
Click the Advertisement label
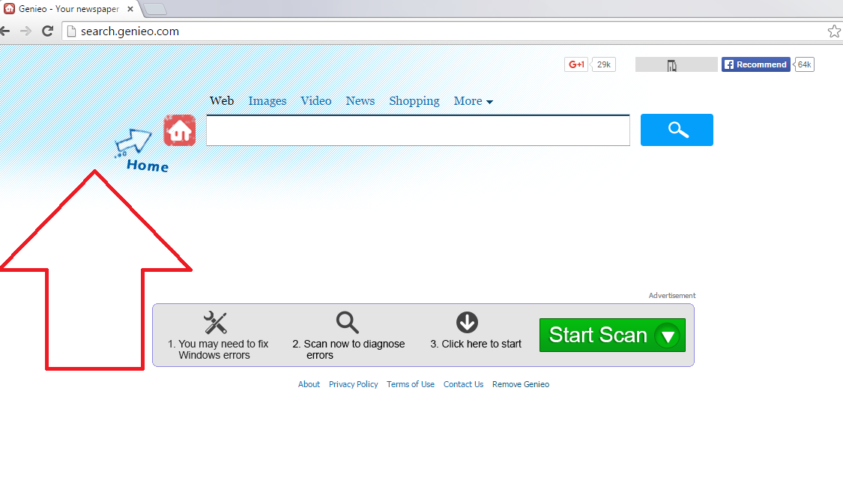coord(671,296)
